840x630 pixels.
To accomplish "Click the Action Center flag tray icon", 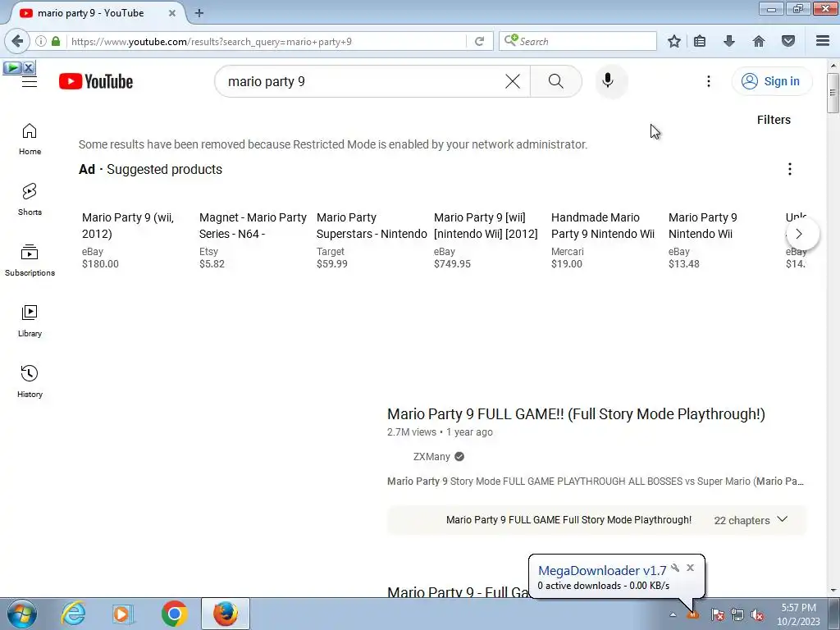I will [717, 615].
